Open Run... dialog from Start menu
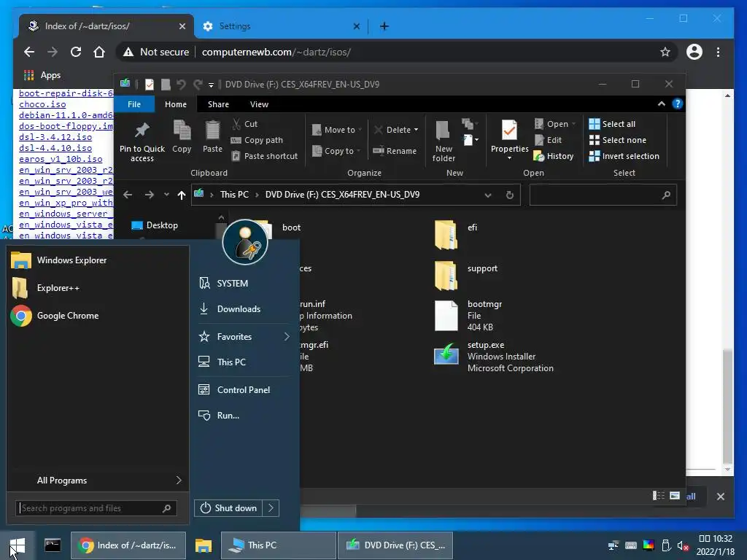 pos(219,415)
